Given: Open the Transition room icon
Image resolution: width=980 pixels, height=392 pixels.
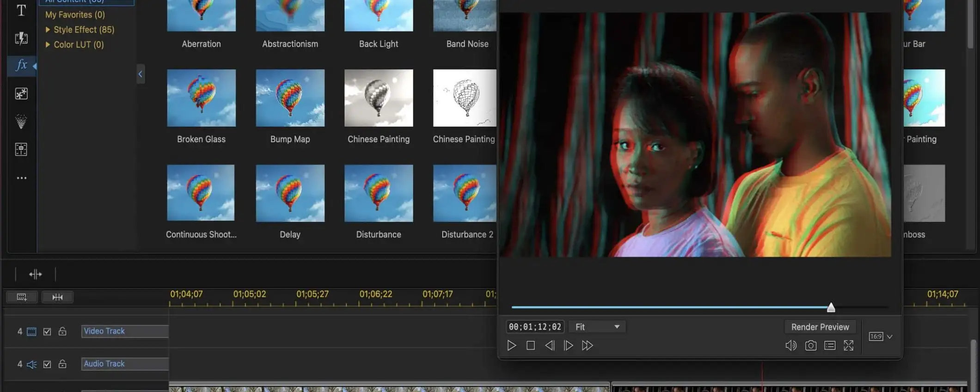Looking at the screenshot, I should coord(21,38).
